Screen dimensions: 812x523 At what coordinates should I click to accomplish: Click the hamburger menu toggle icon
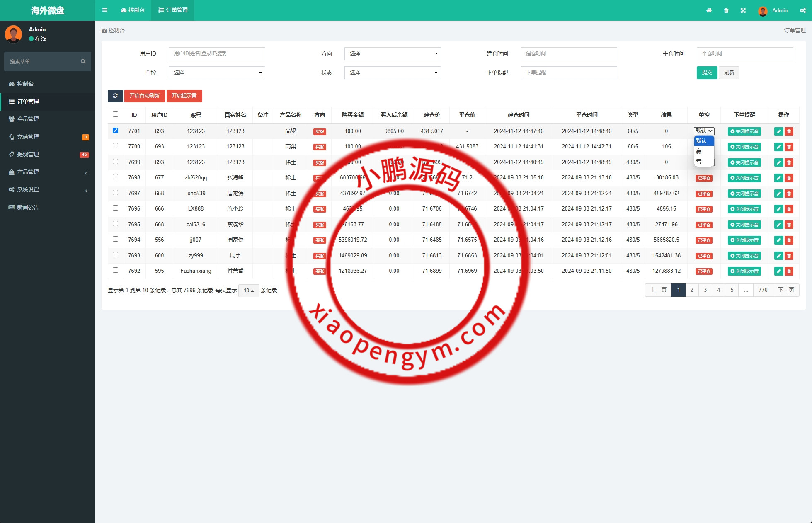104,10
